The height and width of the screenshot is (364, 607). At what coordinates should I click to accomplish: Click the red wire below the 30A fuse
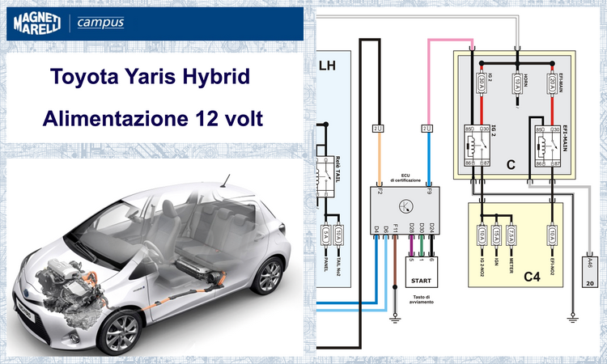pos(482,109)
